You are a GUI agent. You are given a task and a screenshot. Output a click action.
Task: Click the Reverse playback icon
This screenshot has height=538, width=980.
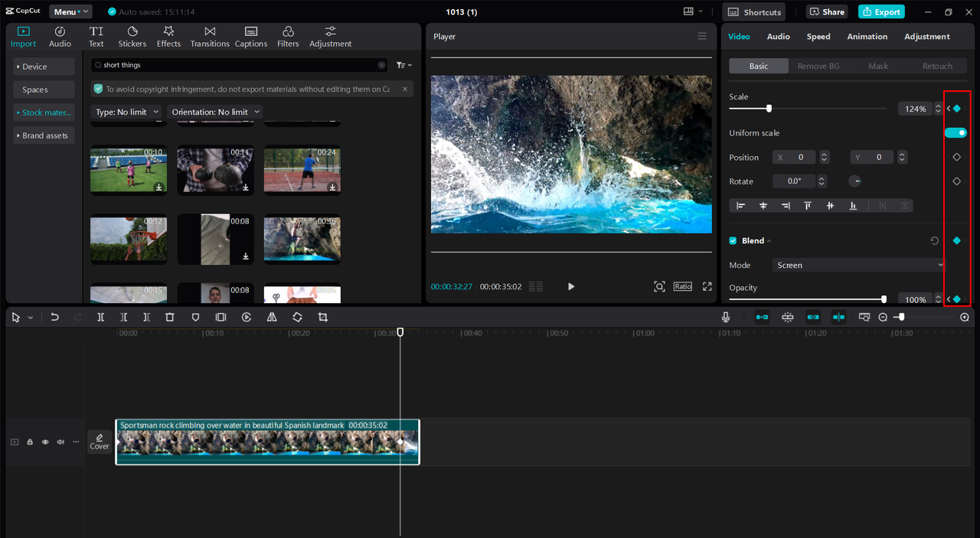247,317
